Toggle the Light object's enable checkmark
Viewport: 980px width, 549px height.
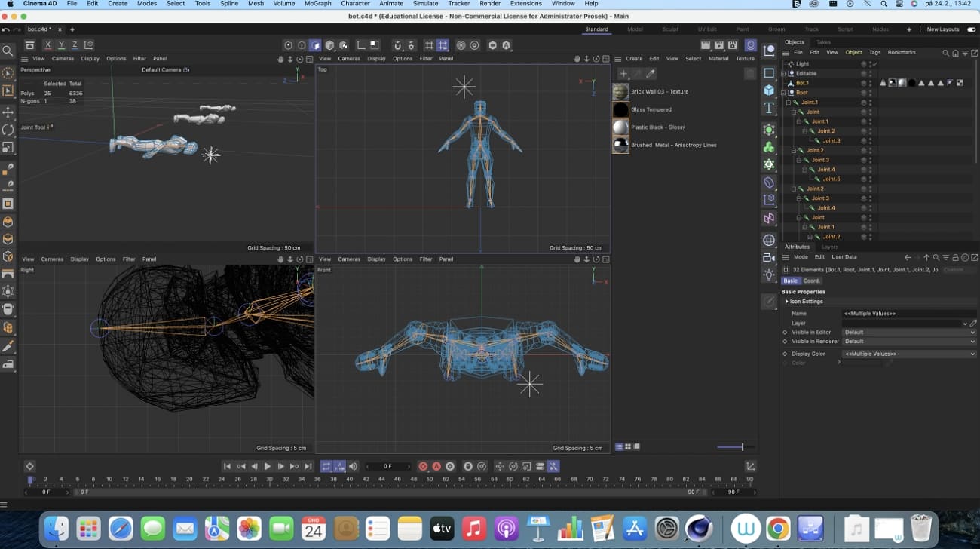[874, 64]
